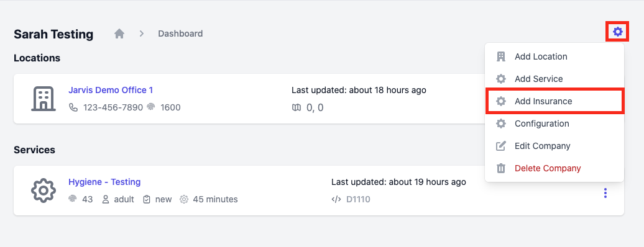Click the map icon beside 0, 0

pos(296,108)
